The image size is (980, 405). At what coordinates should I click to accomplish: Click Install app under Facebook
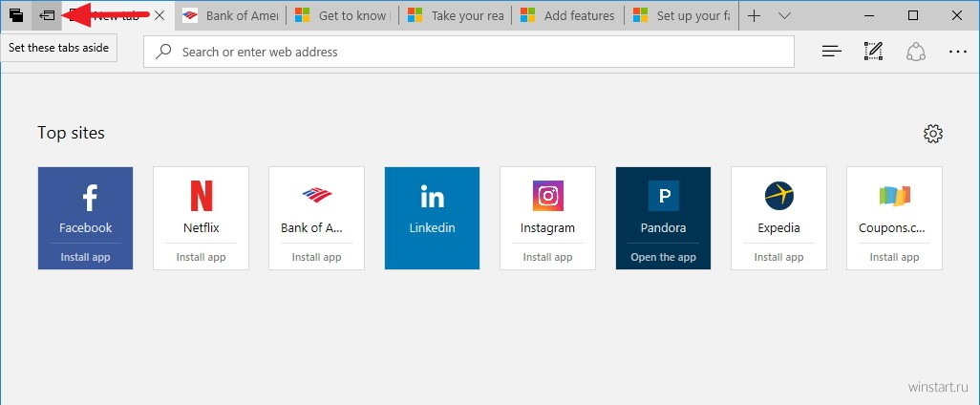click(x=86, y=257)
